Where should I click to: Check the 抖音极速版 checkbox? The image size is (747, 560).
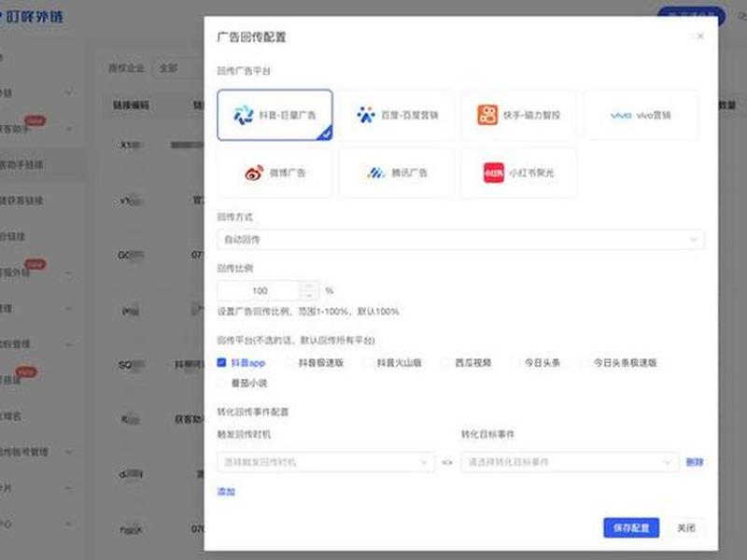289,362
